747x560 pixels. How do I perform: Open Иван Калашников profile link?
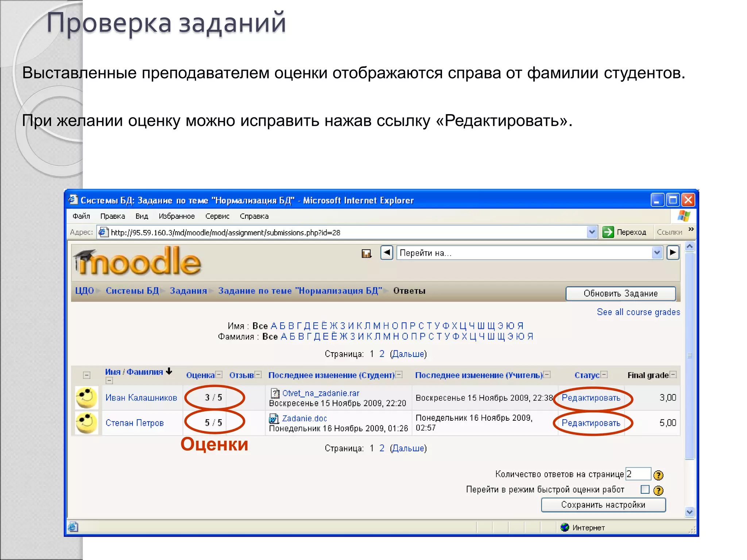pos(141,398)
